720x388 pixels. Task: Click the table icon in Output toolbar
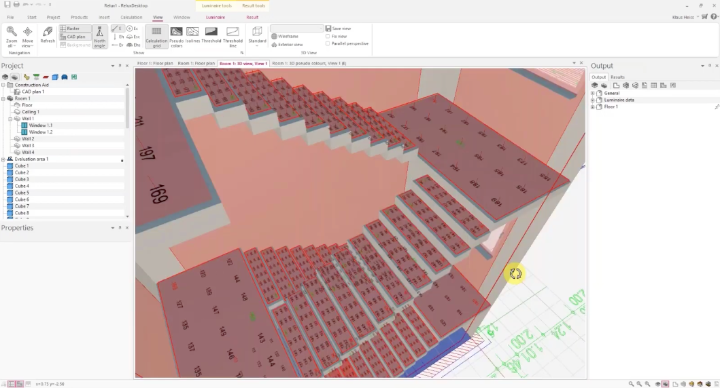tap(654, 85)
